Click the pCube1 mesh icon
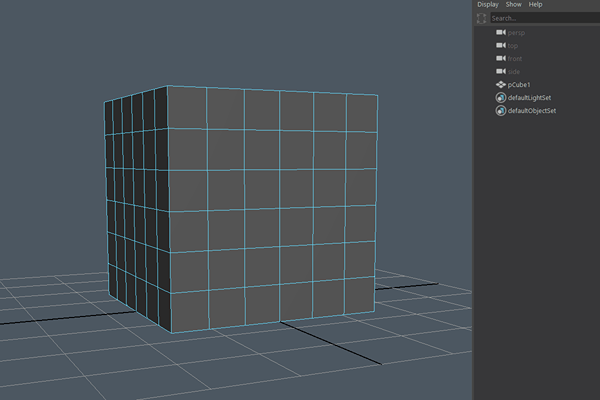 point(501,85)
